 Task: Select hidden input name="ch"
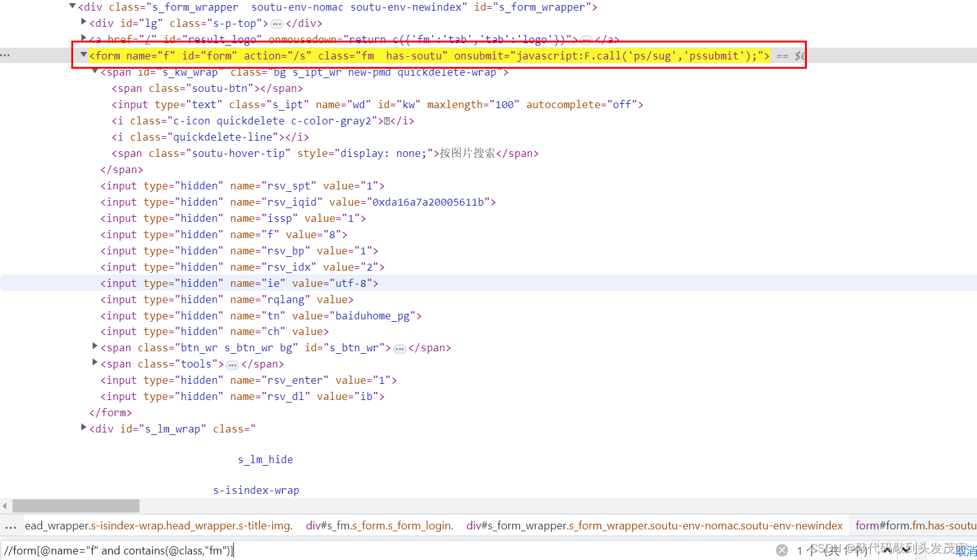click(215, 331)
